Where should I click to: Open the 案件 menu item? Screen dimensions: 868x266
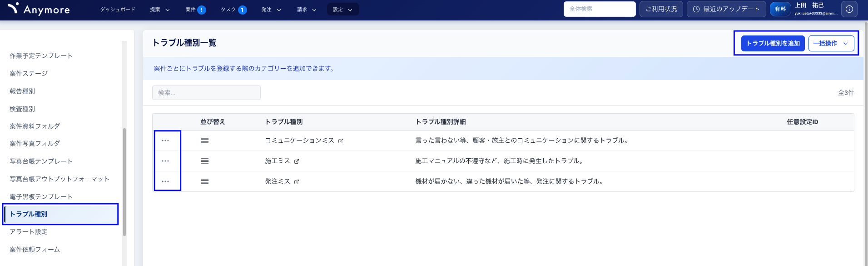[191, 10]
